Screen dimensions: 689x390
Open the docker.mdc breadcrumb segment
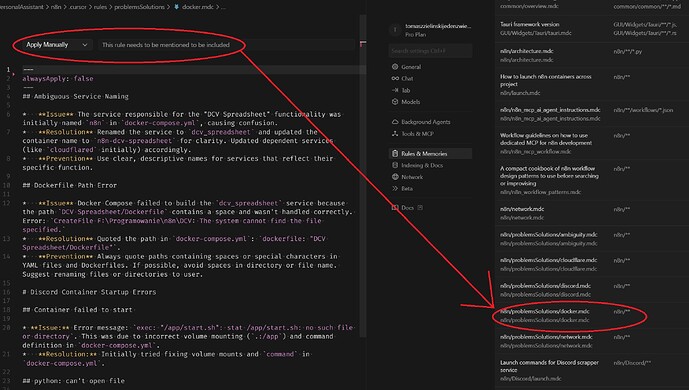point(197,7)
